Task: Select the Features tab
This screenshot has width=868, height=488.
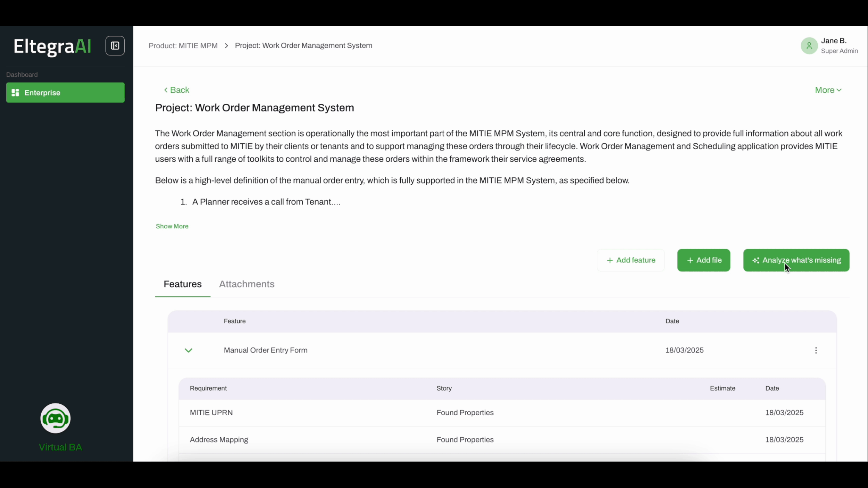Action: [x=183, y=284]
